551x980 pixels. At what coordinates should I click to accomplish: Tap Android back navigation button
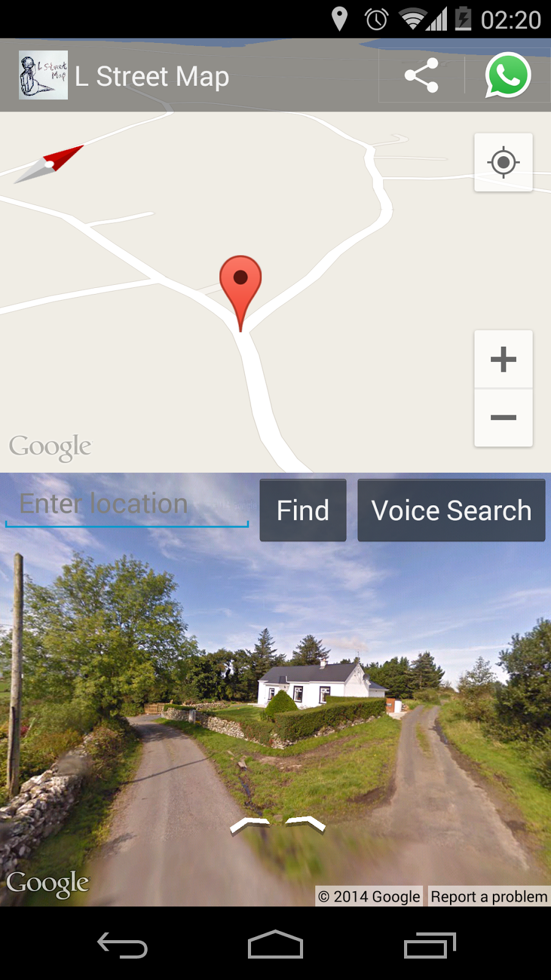[x=122, y=945]
